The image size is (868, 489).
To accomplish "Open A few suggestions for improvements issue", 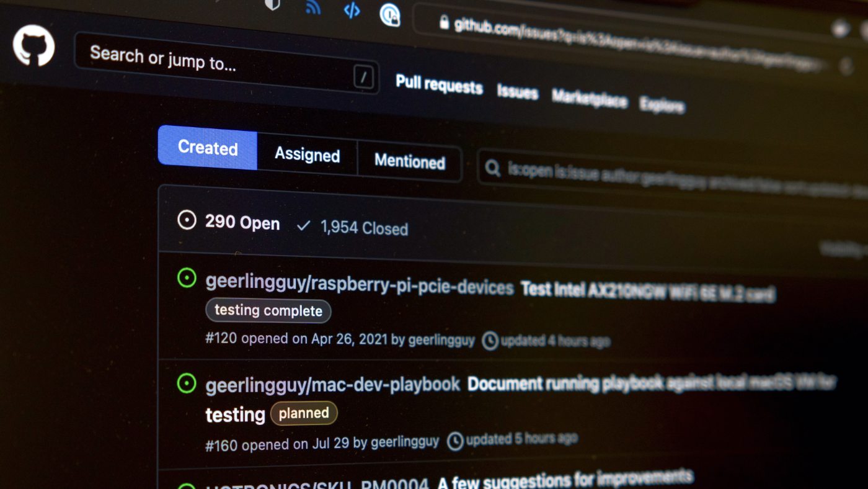I will click(565, 480).
